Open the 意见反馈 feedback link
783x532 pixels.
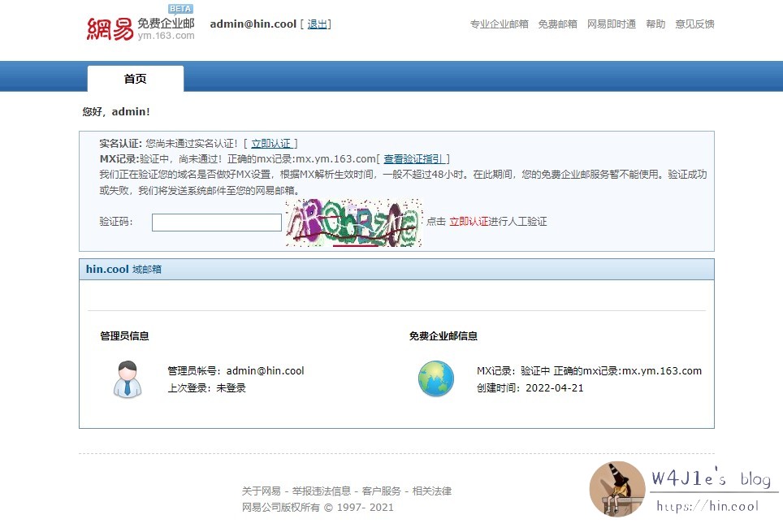click(x=694, y=24)
